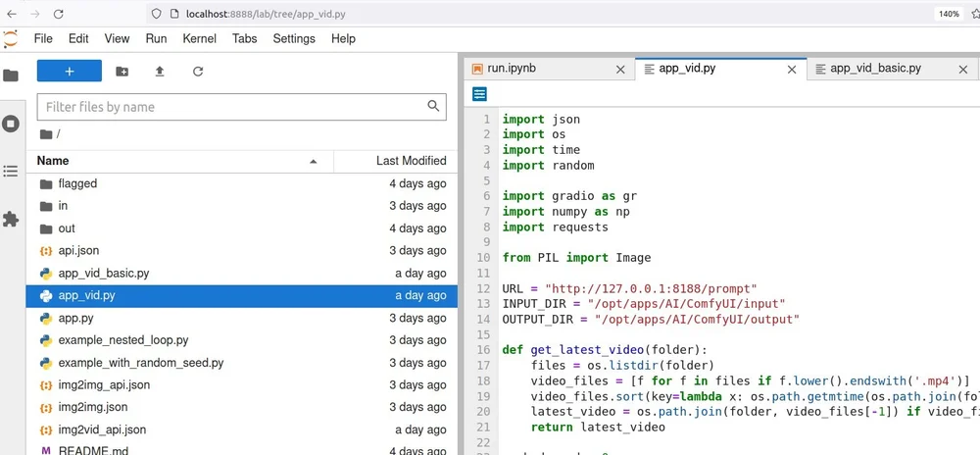Select the app_vid.py tab
980x455 pixels.
(x=721, y=69)
